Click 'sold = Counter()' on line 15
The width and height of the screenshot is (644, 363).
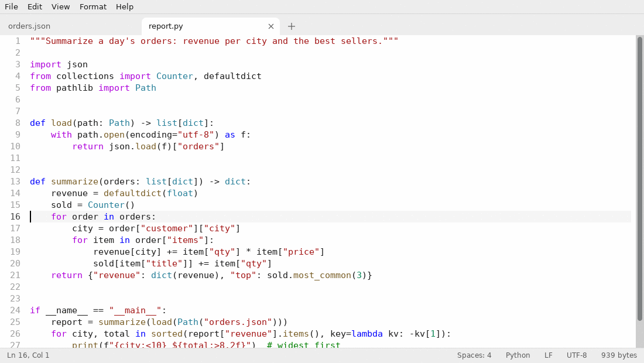[93, 205]
